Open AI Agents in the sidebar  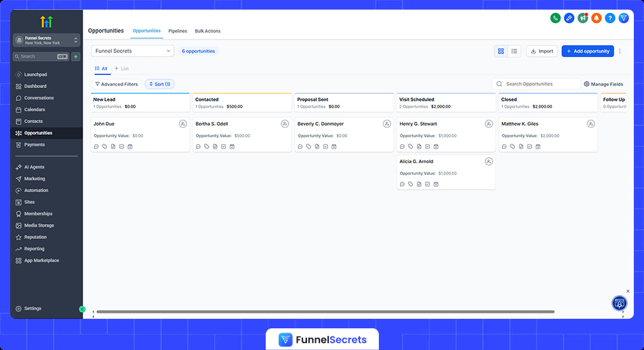(46, 167)
